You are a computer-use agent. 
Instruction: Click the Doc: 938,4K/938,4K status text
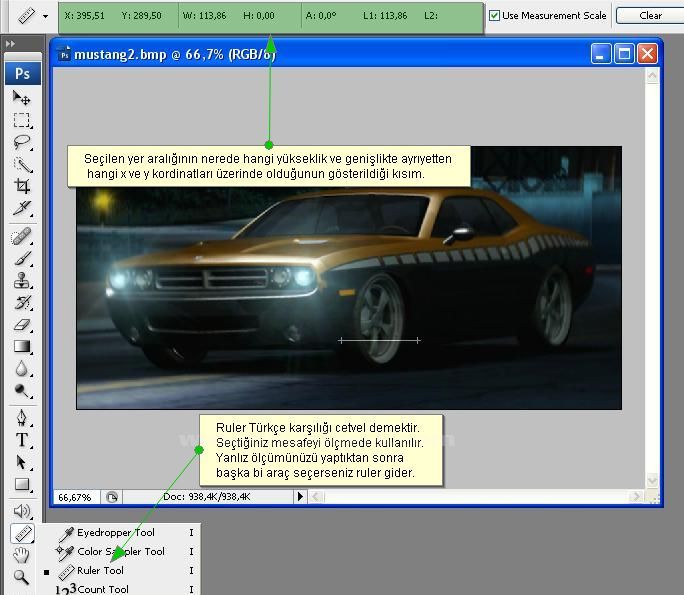207,496
